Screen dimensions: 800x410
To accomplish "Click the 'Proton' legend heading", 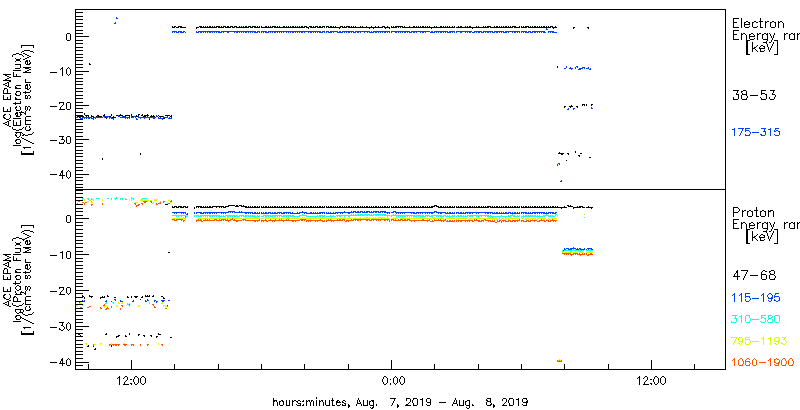I will (x=754, y=212).
